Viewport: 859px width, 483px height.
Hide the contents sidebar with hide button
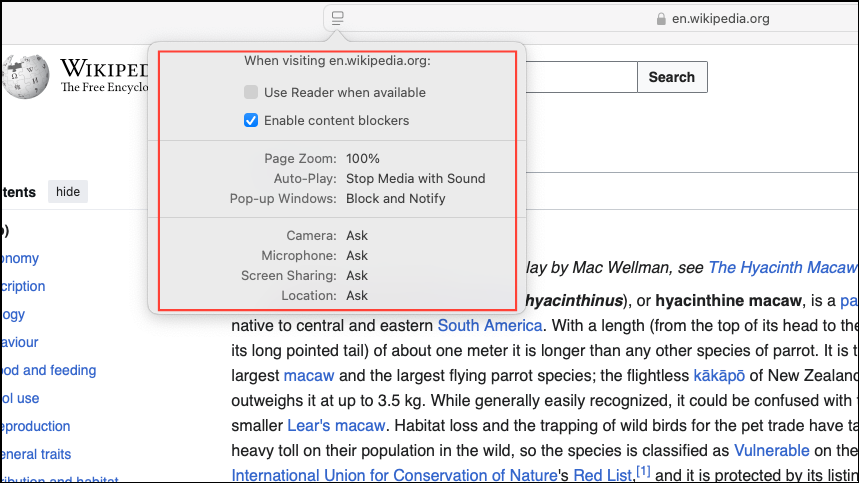tap(68, 192)
